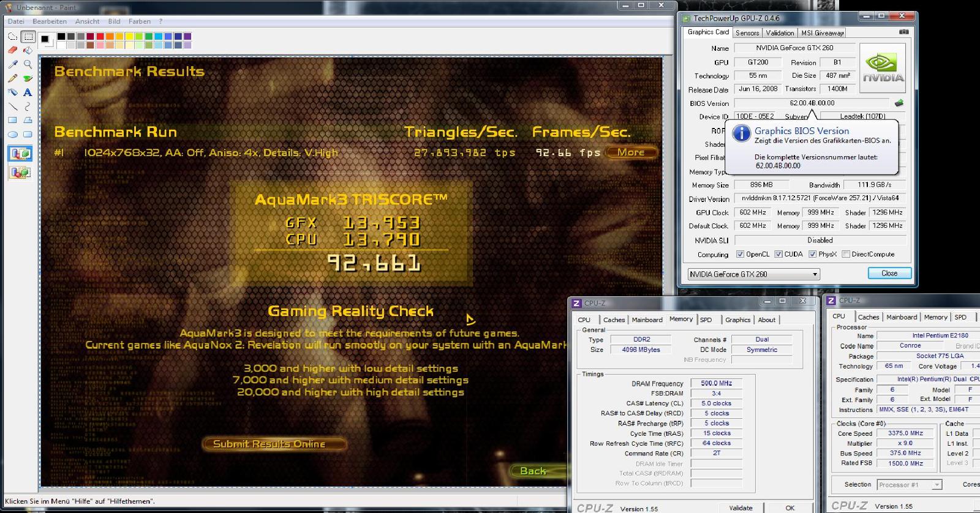
Task: Select the rectangular Select tool in Paint
Action: pos(28,37)
